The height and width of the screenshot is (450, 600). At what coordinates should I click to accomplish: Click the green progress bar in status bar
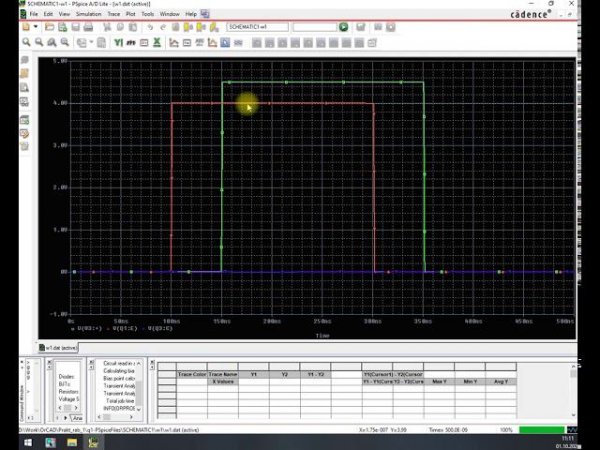(541, 430)
